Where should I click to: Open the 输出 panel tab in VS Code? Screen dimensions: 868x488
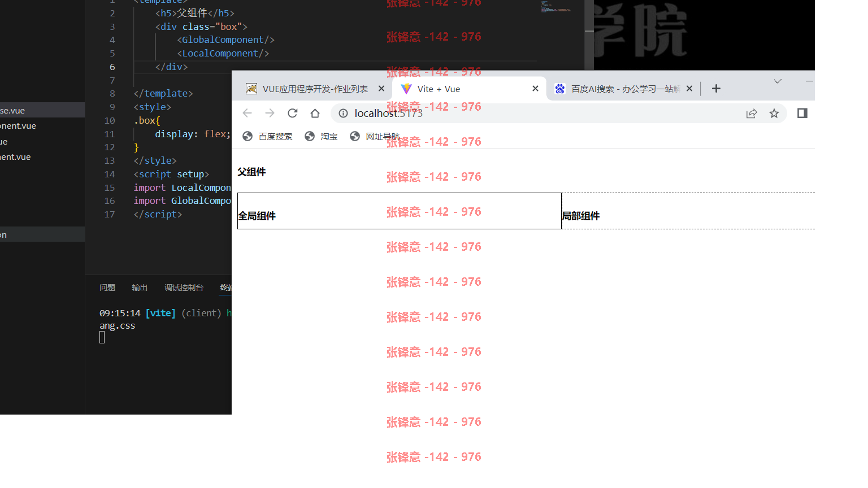(x=140, y=287)
